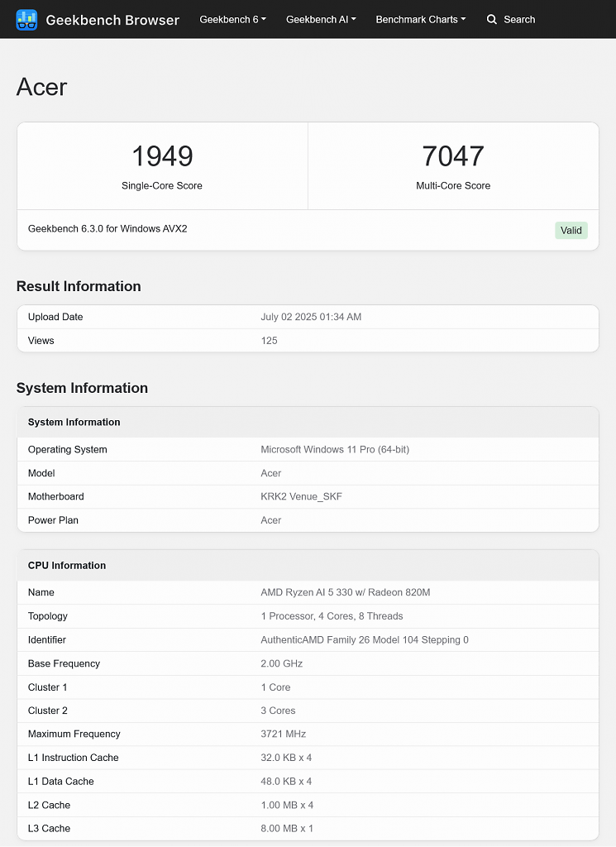Select the base frequency 2.00 GHz

[281, 664]
